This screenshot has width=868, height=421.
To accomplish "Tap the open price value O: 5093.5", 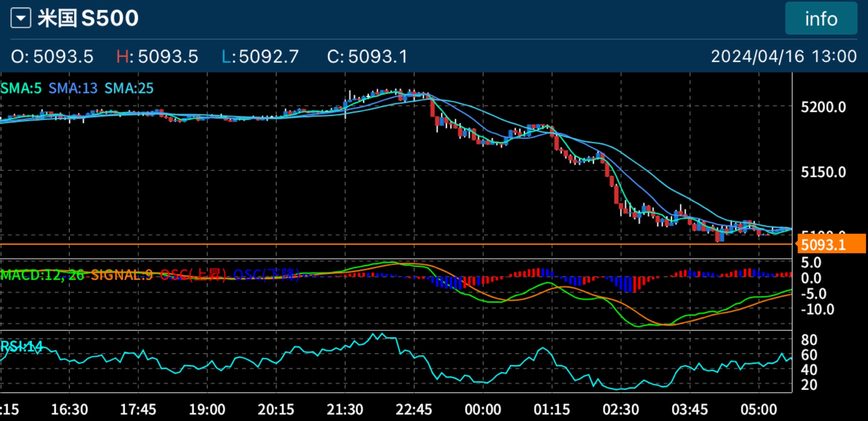I will point(52,57).
